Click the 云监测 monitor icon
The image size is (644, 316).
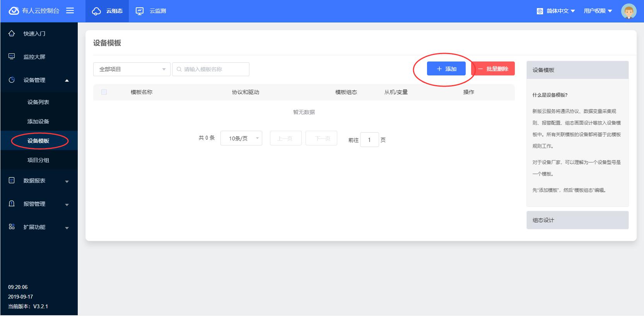pos(140,11)
